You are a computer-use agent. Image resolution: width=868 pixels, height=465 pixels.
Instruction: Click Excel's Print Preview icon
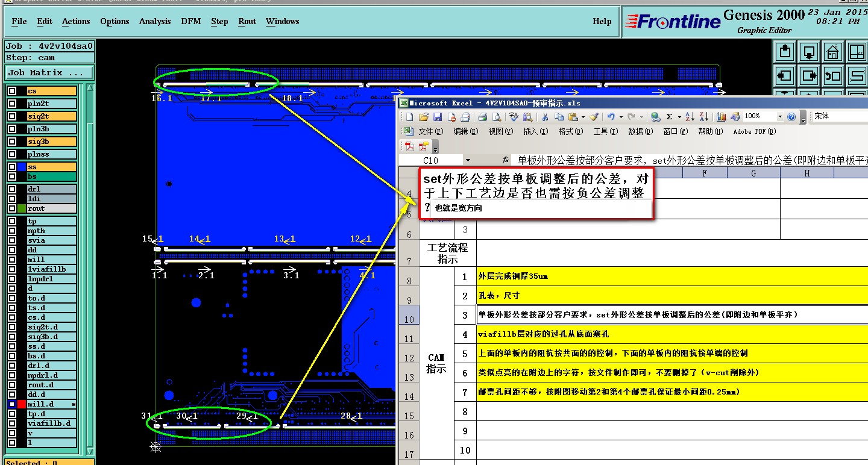click(x=496, y=117)
